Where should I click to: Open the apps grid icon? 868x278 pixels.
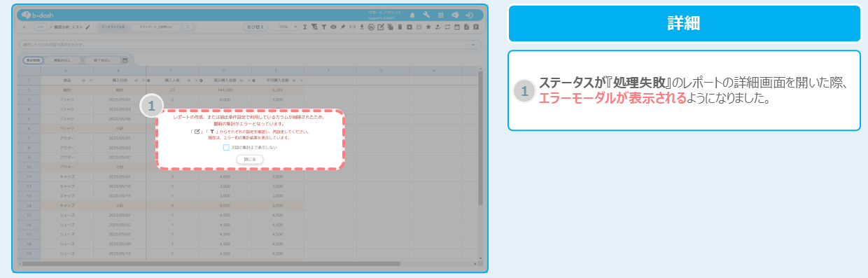pyautogui.click(x=441, y=15)
